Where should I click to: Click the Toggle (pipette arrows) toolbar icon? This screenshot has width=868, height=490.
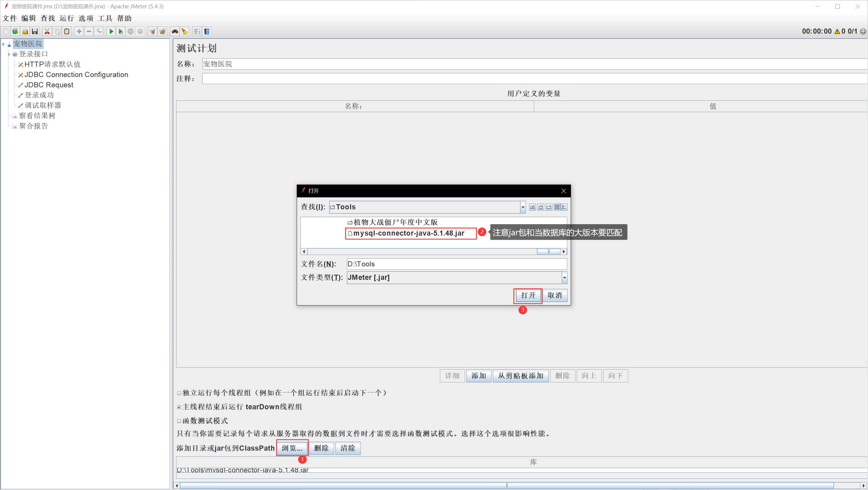pyautogui.click(x=99, y=31)
